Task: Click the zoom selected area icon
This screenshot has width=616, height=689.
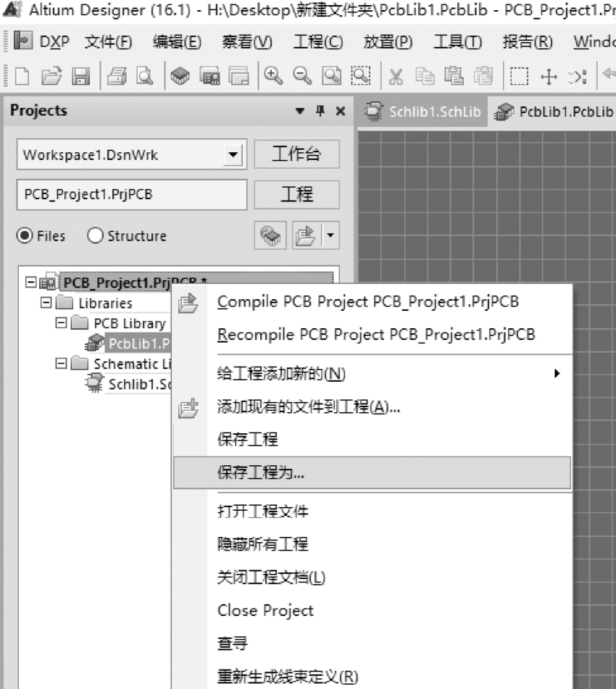Action: coord(361,77)
